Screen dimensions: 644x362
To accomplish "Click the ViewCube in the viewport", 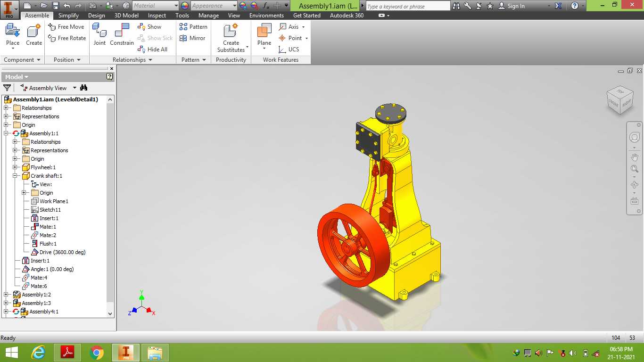I will (x=619, y=99).
